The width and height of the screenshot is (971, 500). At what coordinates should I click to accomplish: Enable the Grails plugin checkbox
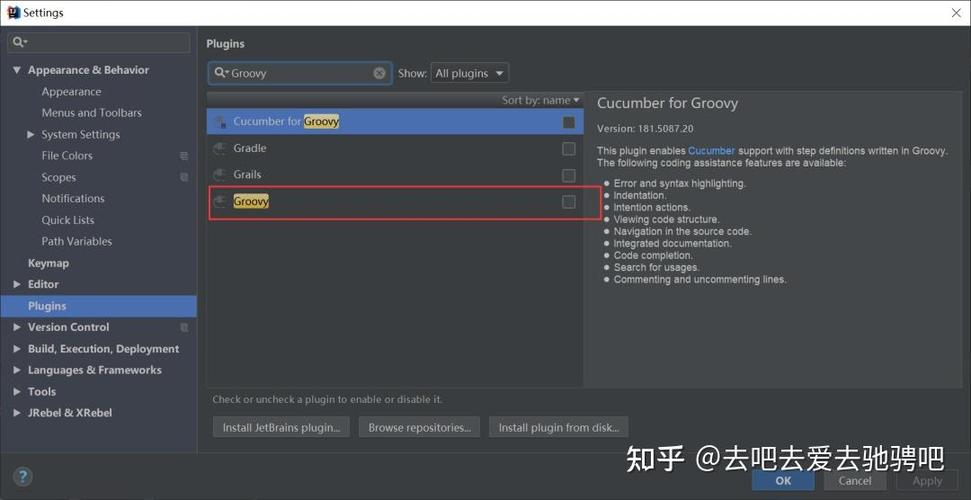click(x=568, y=175)
